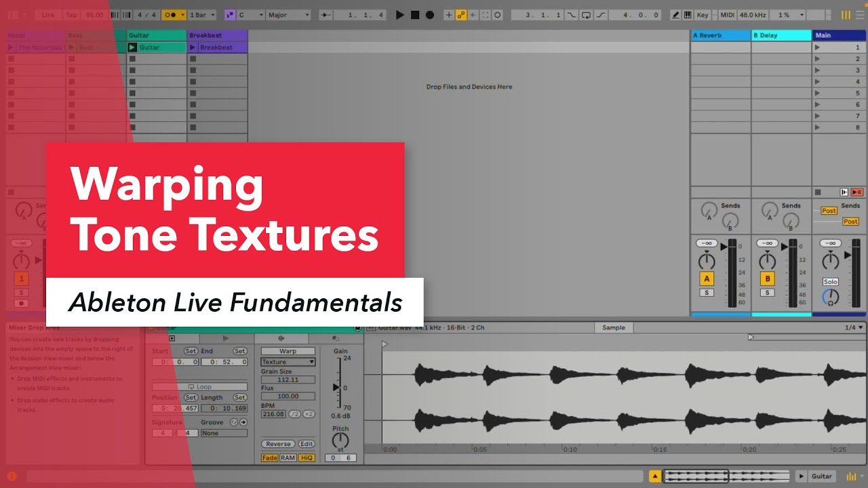The height and width of the screenshot is (488, 868).
Task: Launch scene 3 in Main track
Action: click(817, 70)
